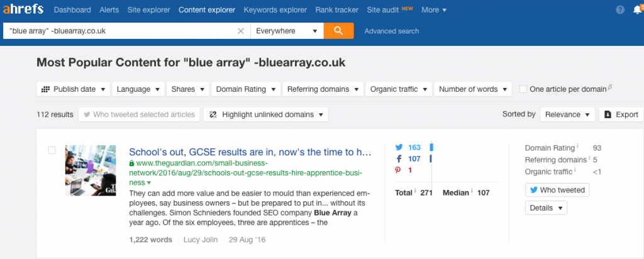Open the Number of words filter

coord(473,89)
